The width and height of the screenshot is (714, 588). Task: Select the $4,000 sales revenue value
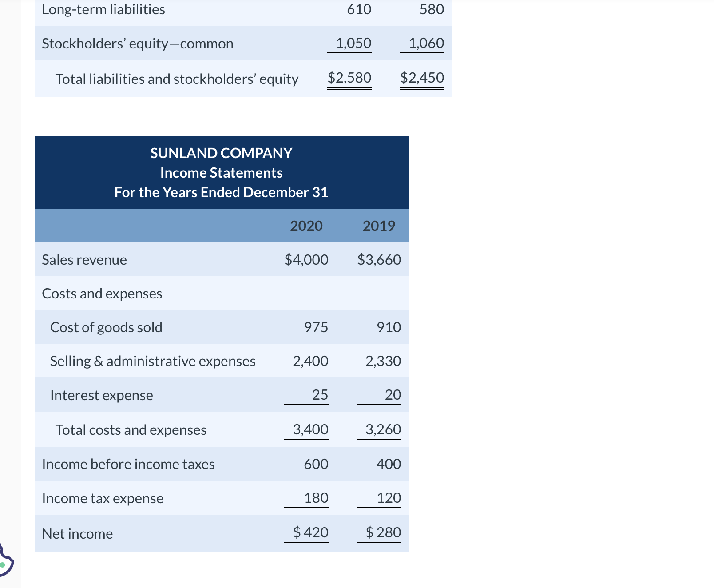tap(305, 260)
